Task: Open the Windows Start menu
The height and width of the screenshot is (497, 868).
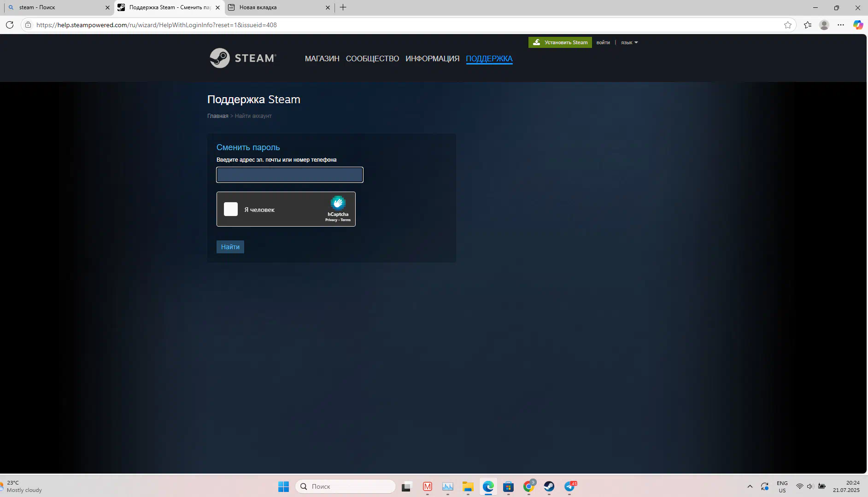Action: point(283,486)
